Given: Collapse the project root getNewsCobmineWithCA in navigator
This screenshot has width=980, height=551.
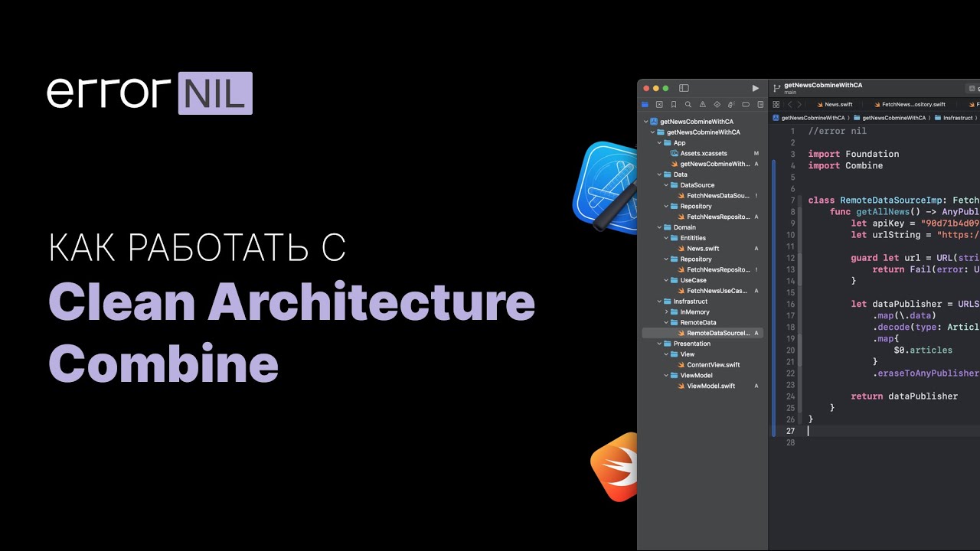Looking at the screenshot, I should click(x=646, y=122).
